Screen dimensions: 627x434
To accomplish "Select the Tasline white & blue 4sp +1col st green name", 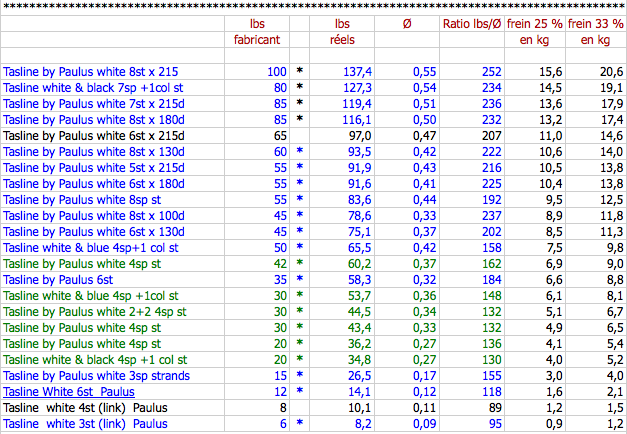I will tap(91, 296).
